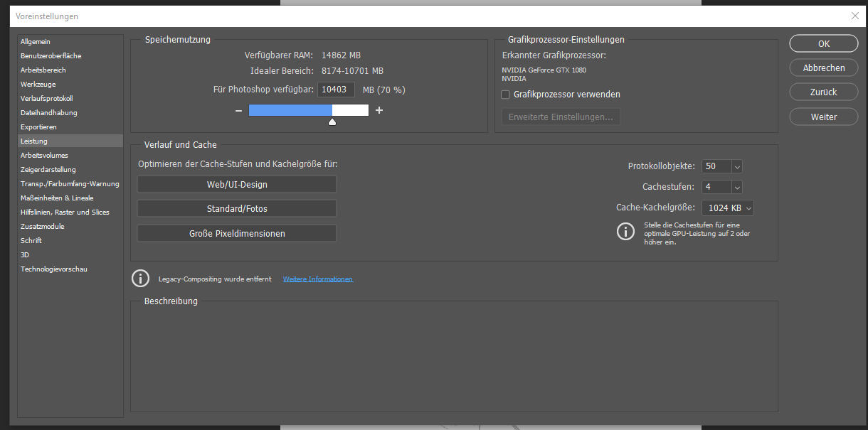Switch to the Allgemein preferences section

(36, 41)
